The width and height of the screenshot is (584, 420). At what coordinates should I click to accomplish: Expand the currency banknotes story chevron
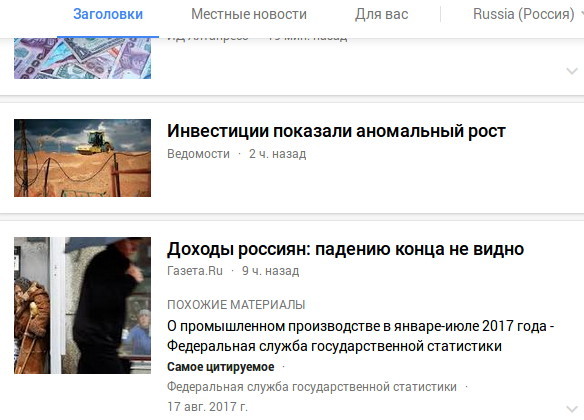click(572, 71)
